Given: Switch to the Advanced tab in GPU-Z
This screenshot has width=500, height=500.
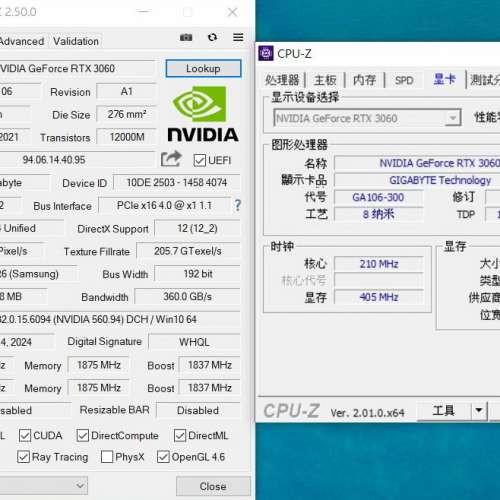Looking at the screenshot, I should click(22, 41).
